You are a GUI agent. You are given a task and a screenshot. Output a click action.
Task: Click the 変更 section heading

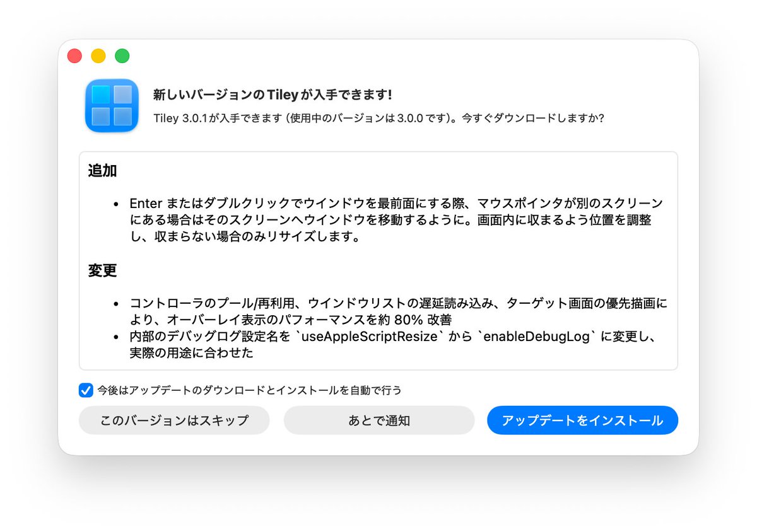click(x=102, y=270)
